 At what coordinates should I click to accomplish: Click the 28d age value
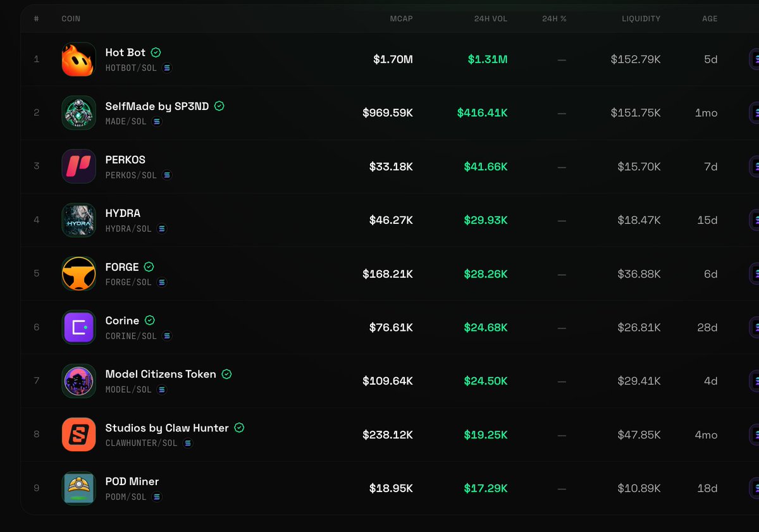tap(708, 328)
